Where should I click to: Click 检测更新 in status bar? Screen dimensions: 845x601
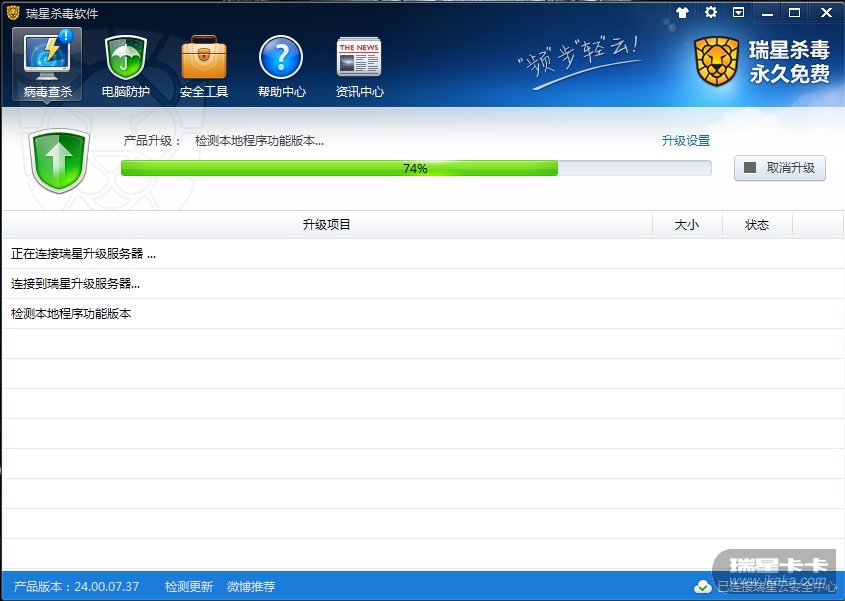[189, 586]
